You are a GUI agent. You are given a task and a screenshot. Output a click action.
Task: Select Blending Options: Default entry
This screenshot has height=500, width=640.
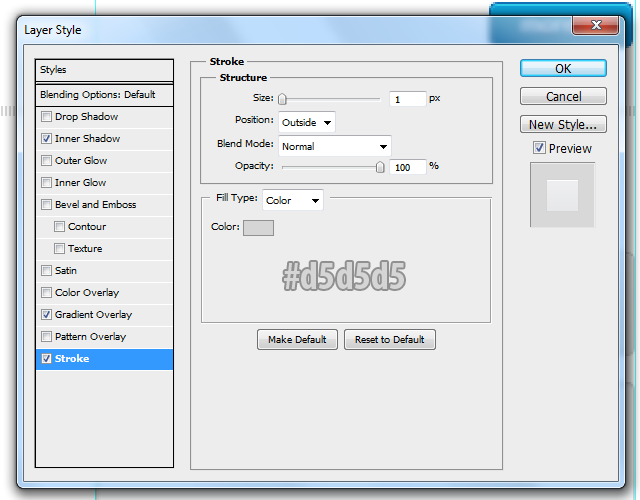pyautogui.click(x=104, y=95)
